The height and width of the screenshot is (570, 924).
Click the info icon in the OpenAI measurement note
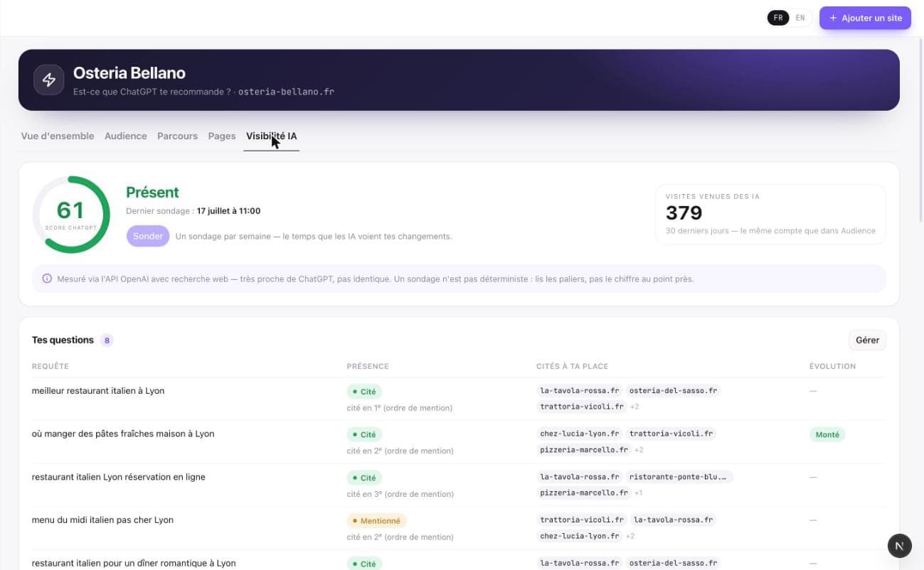click(x=47, y=279)
